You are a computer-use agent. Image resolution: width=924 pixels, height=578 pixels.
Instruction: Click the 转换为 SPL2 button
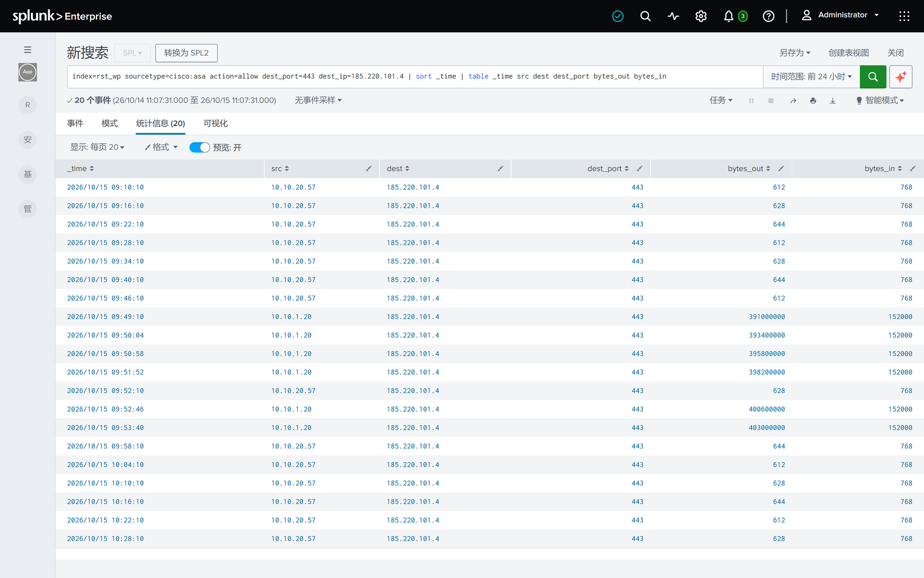[x=186, y=53]
